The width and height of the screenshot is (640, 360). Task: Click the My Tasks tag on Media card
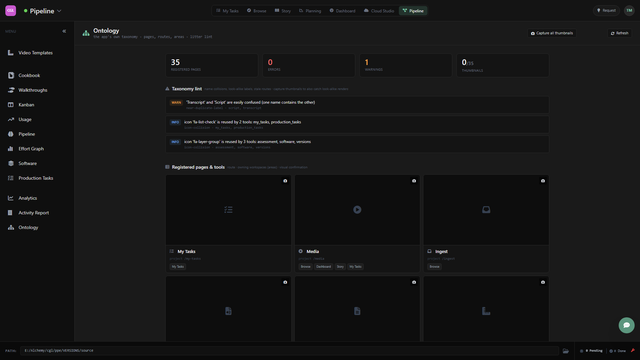click(356, 267)
